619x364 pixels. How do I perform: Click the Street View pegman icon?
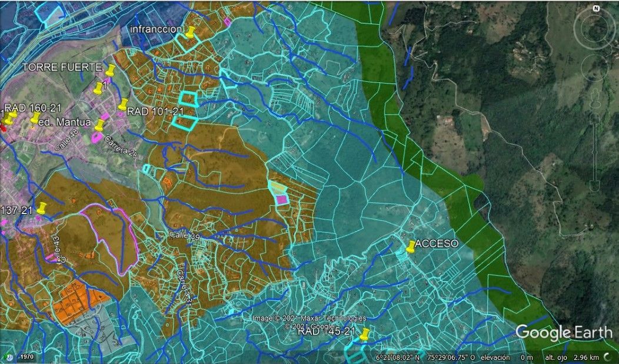[x=595, y=97]
